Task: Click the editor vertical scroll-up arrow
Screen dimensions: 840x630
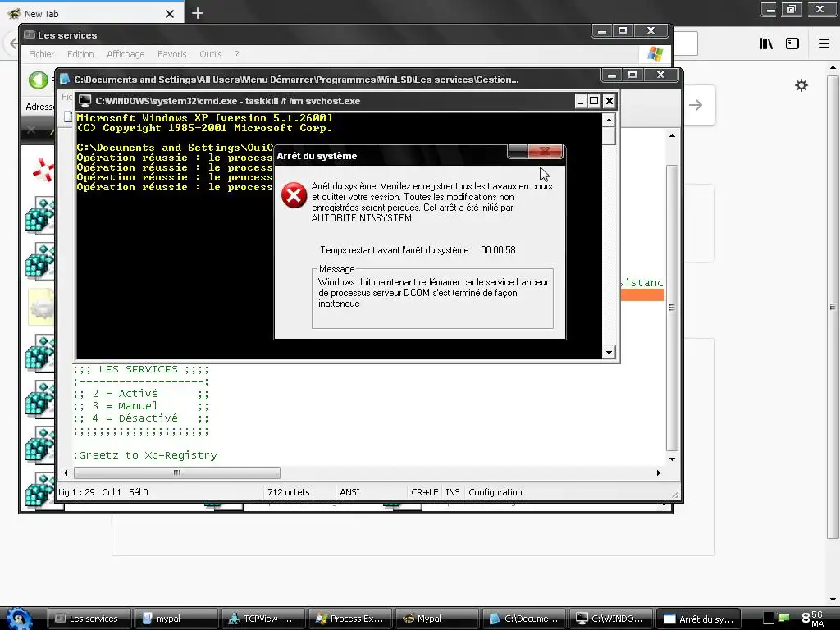Action: click(x=672, y=135)
